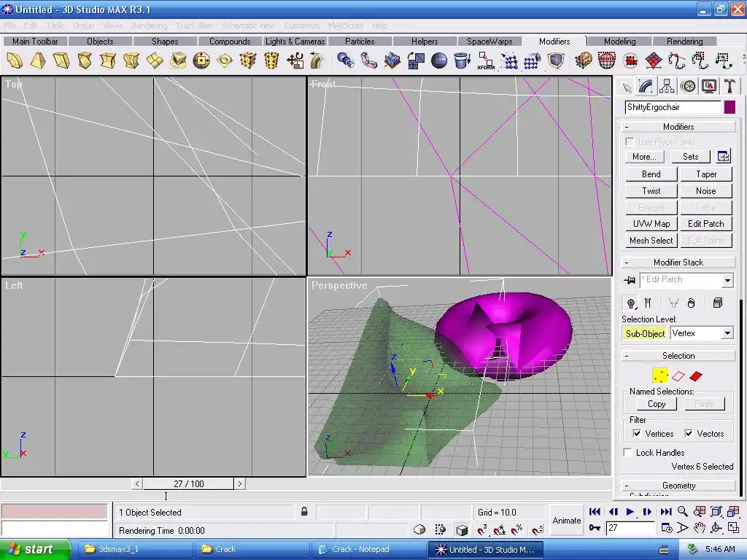Viewport: 747px width, 560px height.
Task: Click the Arc Rotate viewport control
Action: [x=716, y=528]
